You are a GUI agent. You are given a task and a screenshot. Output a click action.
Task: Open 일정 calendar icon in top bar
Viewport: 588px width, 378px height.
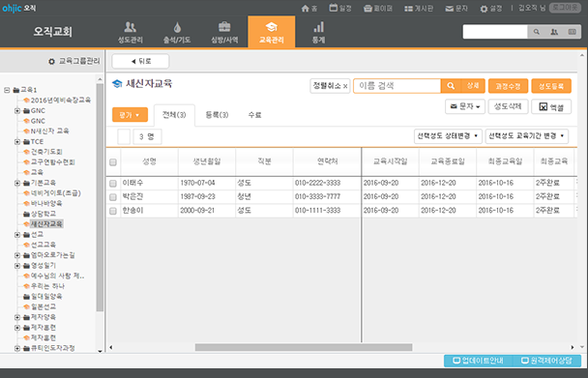click(333, 8)
